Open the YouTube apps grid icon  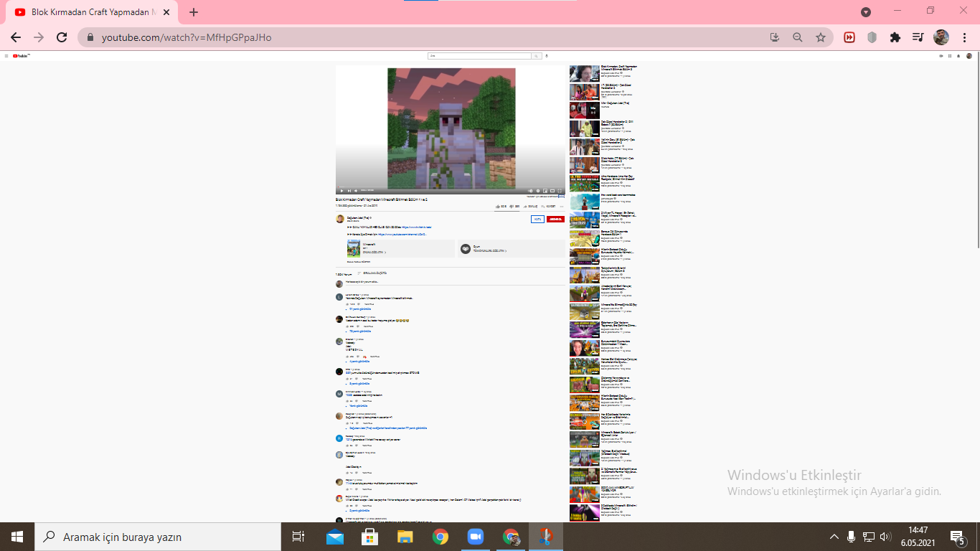tap(950, 55)
